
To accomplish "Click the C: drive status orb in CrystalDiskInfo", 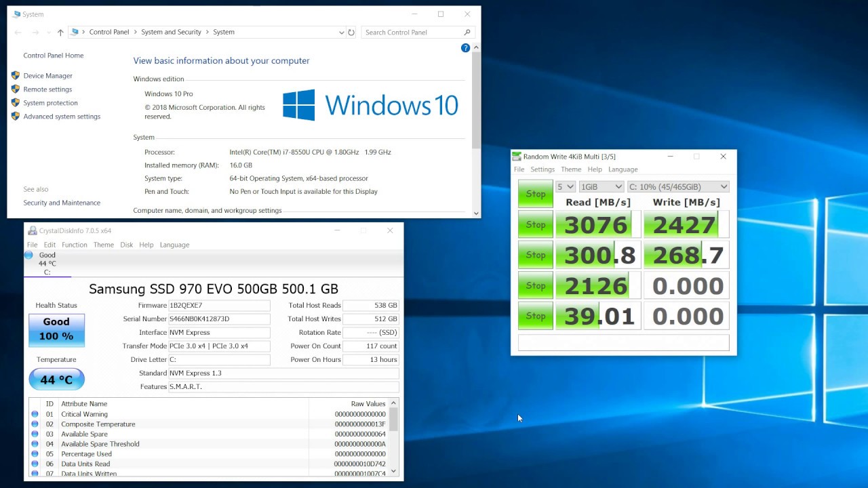I will (x=28, y=255).
